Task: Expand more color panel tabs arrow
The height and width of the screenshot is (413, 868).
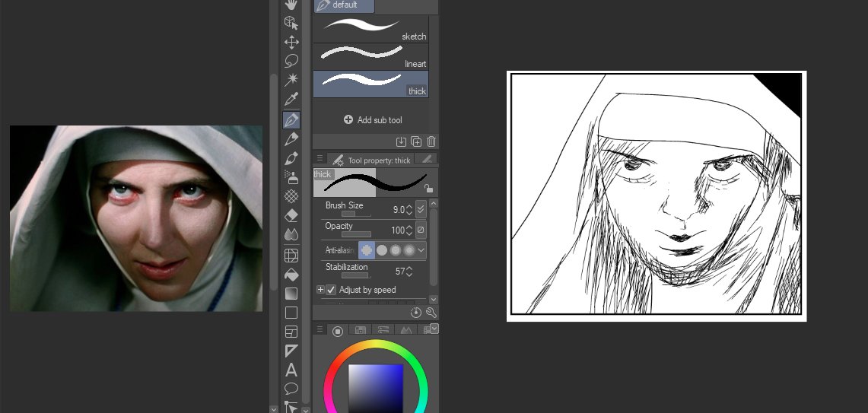Action: 434,329
